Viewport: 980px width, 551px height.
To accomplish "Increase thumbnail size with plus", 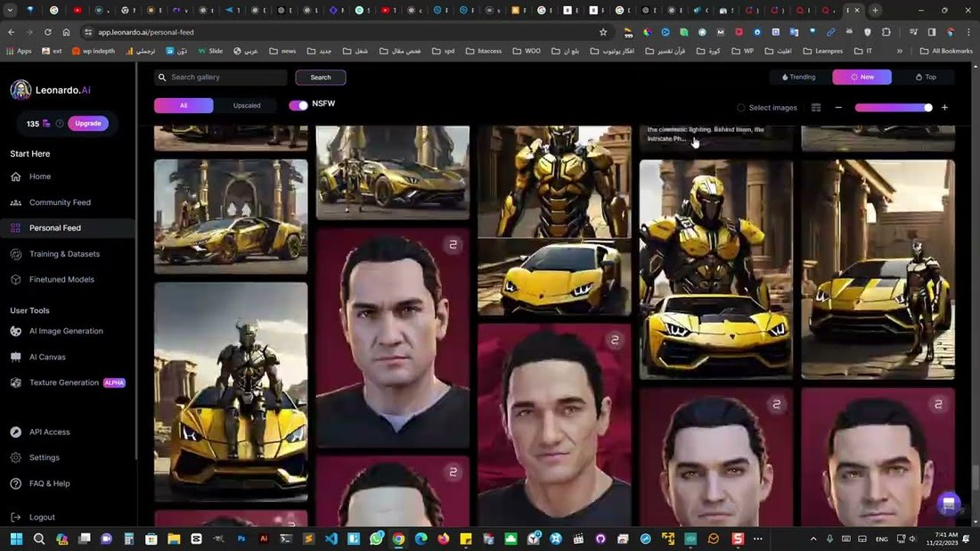I will tap(944, 108).
